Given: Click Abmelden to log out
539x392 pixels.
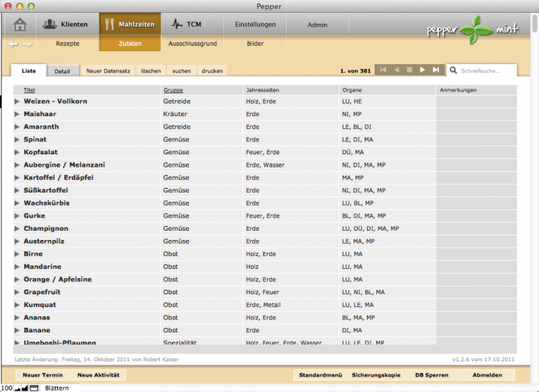Looking at the screenshot, I should tap(488, 375).
